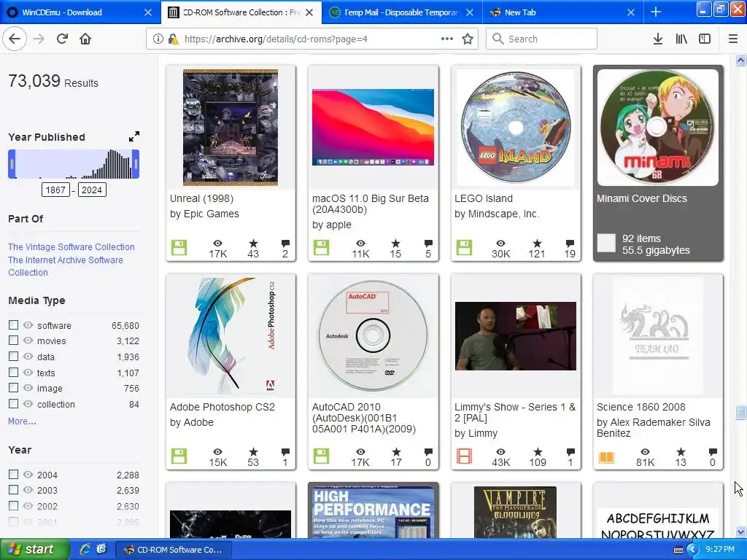Check the 2003 year filter
This screenshot has height=560, width=747.
point(13,489)
